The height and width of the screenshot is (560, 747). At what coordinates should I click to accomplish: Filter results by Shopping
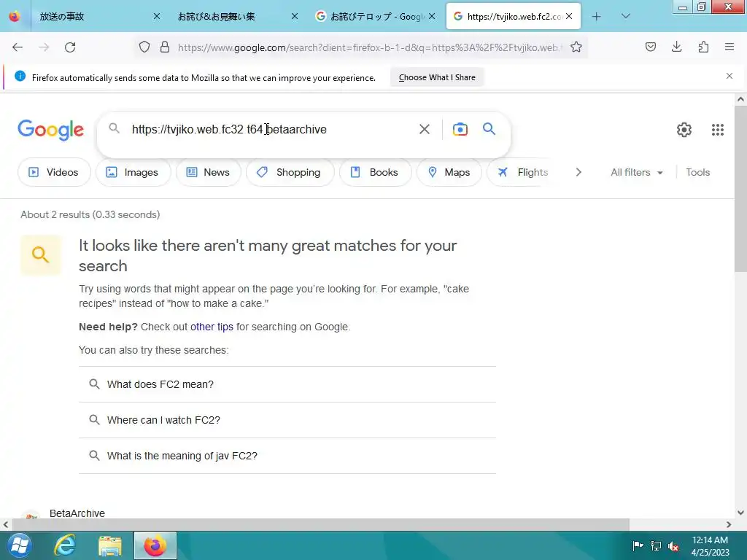click(x=290, y=172)
